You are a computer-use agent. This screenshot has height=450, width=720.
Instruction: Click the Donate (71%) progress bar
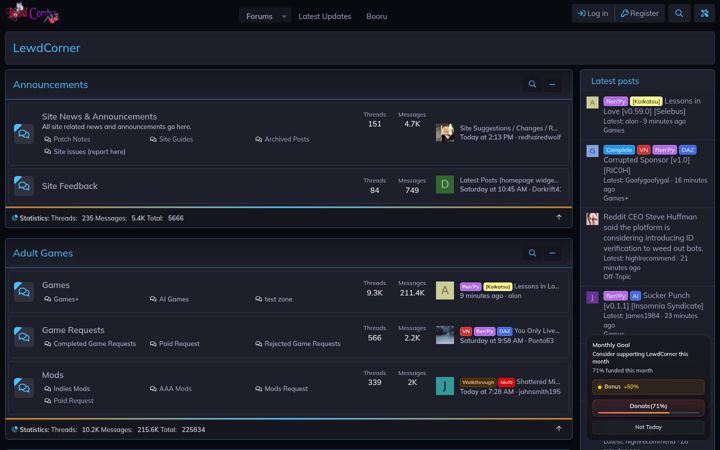648,407
